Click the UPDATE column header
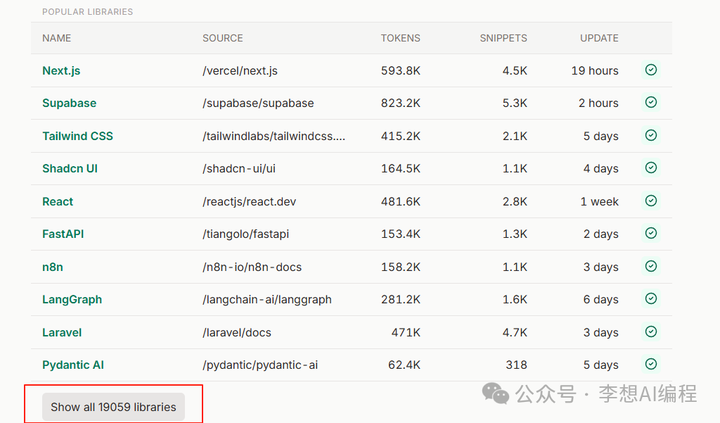 tap(599, 38)
